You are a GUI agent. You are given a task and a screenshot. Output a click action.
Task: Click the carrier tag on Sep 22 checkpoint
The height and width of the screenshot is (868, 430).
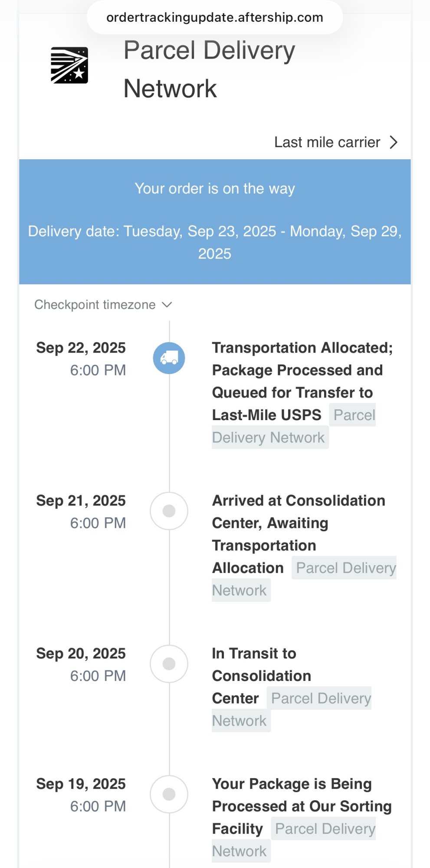click(x=268, y=437)
